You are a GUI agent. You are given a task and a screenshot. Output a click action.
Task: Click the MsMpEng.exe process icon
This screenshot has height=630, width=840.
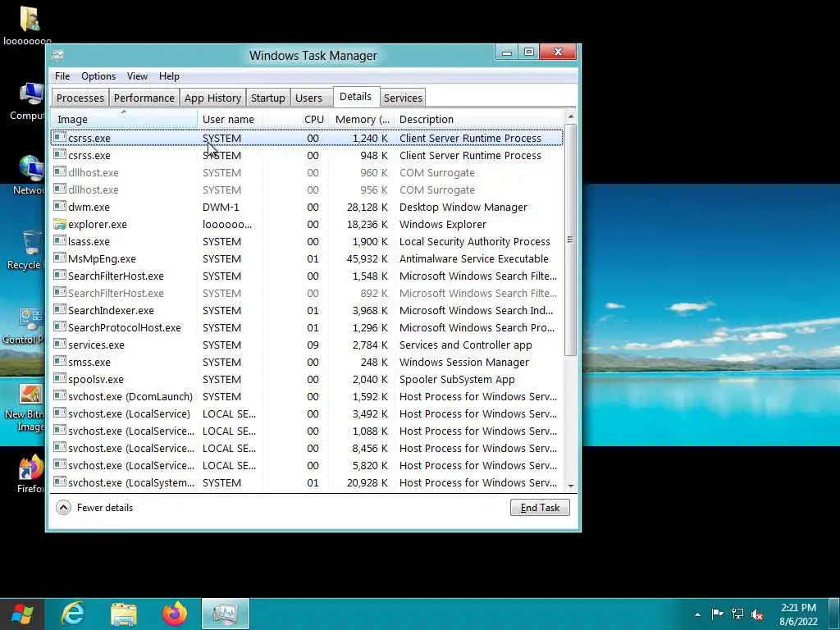(59, 258)
